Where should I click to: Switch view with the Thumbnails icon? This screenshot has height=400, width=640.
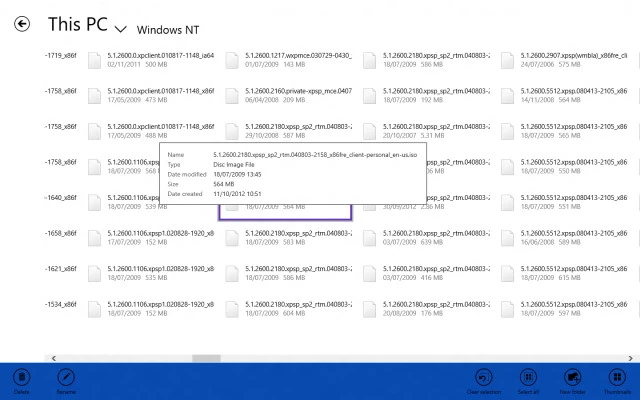pos(616,378)
